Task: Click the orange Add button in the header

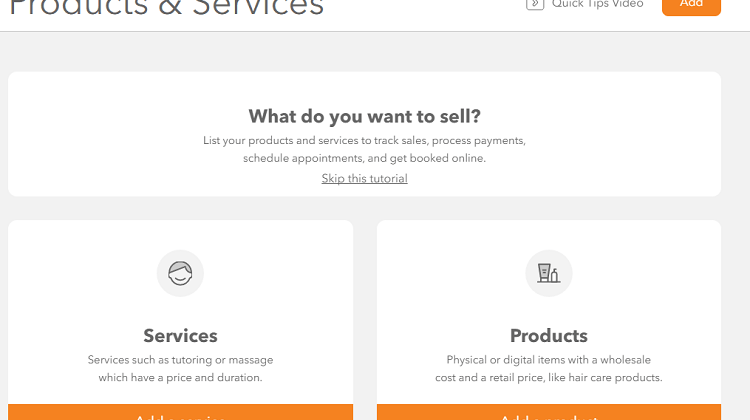Action: tap(691, 6)
